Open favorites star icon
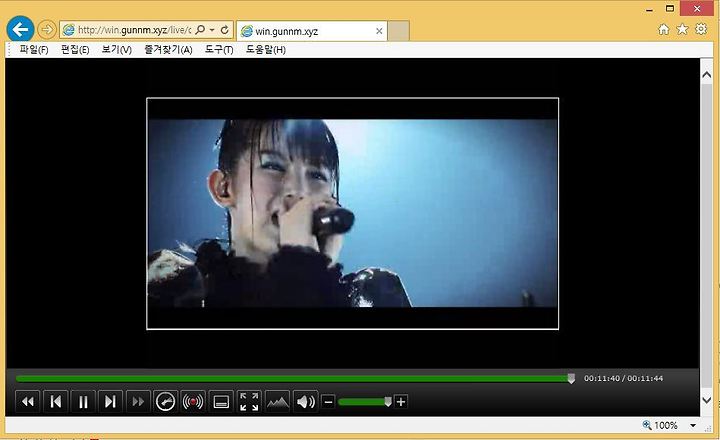This screenshot has width=720, height=440. (x=682, y=29)
